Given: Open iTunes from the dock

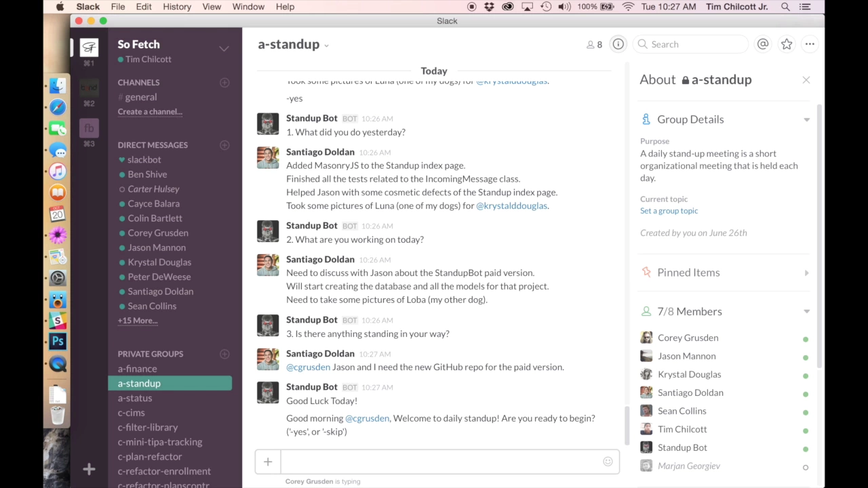Looking at the screenshot, I should 58,171.
